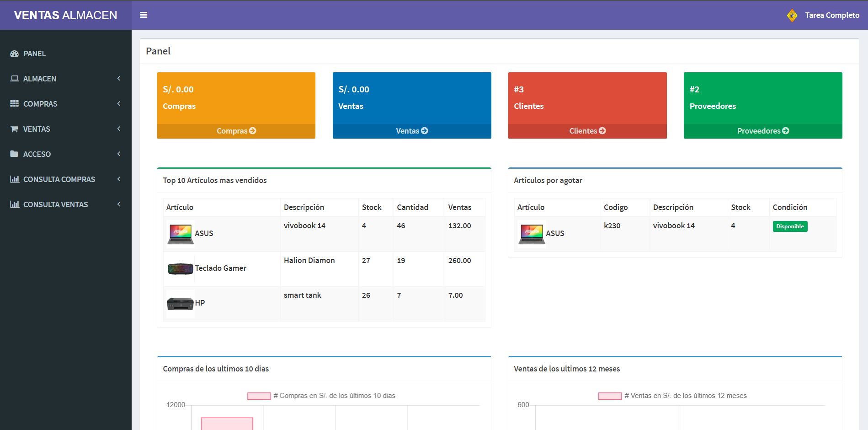Click the Compras grid icon
Viewport: 868px width, 430px height.
click(14, 104)
